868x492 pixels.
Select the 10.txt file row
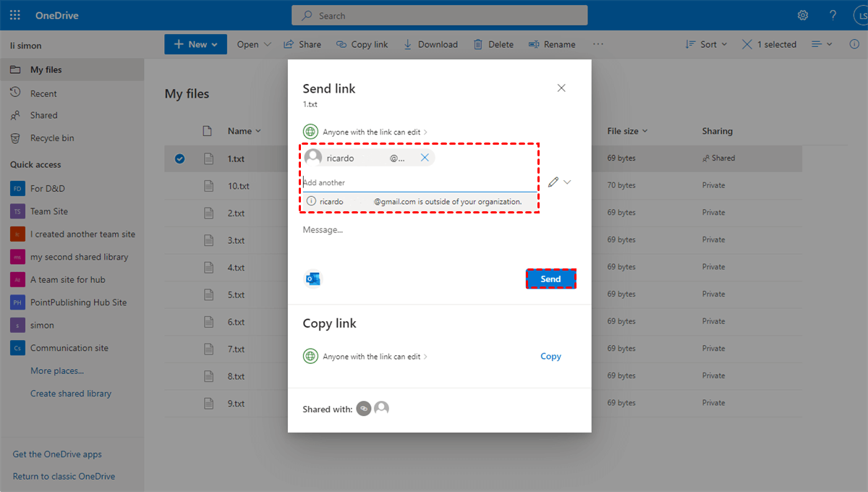click(483, 185)
